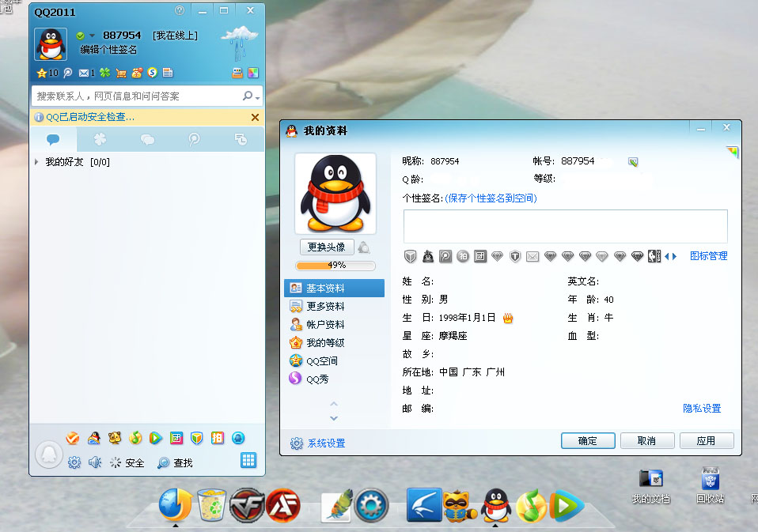Switch to the recent contacts tab
Screen dimensions: 758x532
(241, 139)
